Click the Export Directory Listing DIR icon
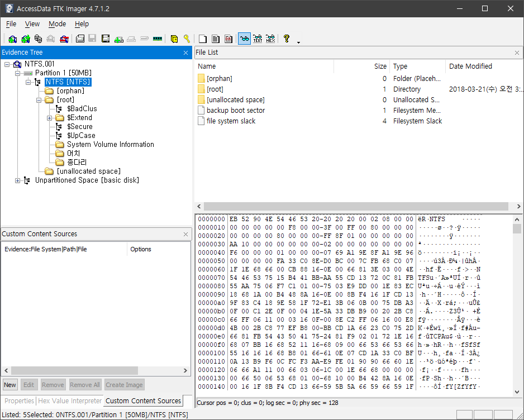The height and width of the screenshot is (420, 524). coord(228,39)
